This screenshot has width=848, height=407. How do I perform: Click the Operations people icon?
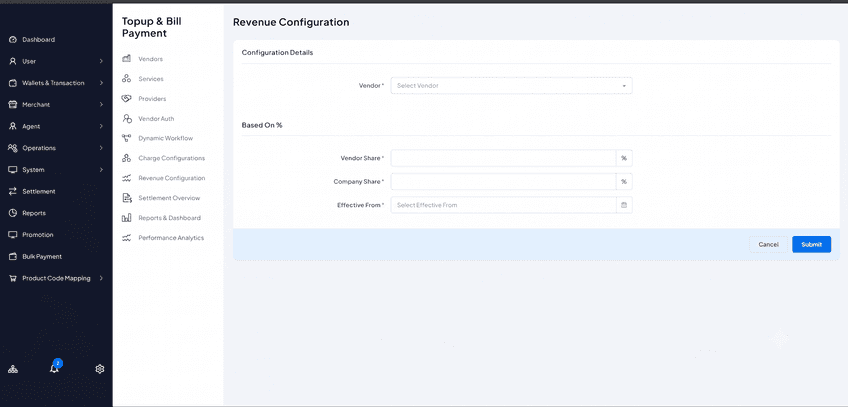[x=13, y=148]
